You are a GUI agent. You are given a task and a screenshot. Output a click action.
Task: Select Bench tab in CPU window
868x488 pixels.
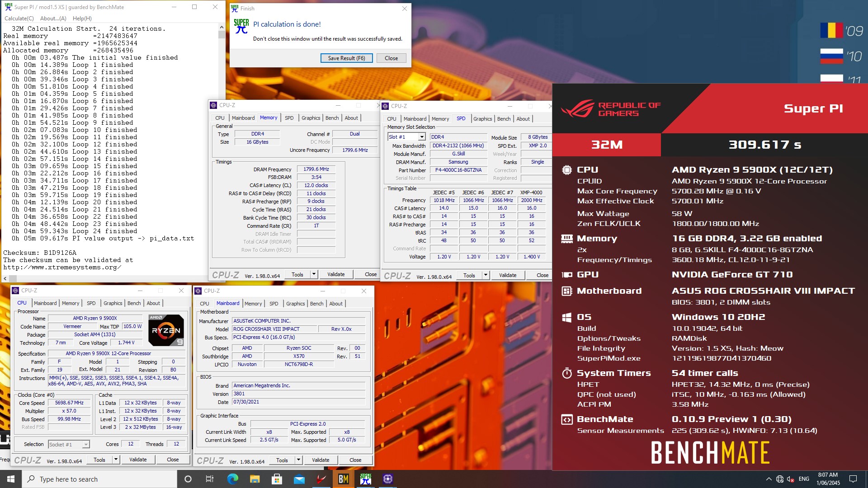(x=134, y=303)
